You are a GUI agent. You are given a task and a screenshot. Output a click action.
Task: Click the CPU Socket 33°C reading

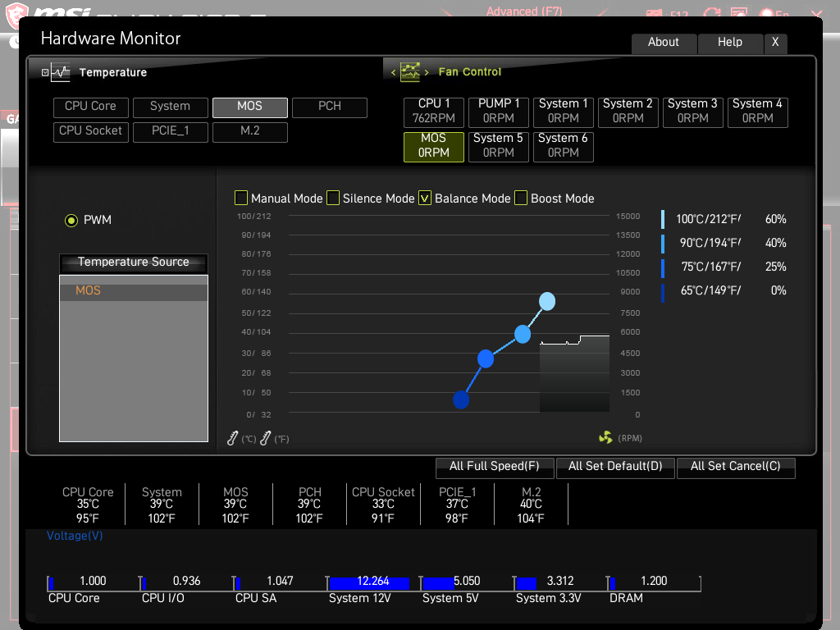[383, 505]
